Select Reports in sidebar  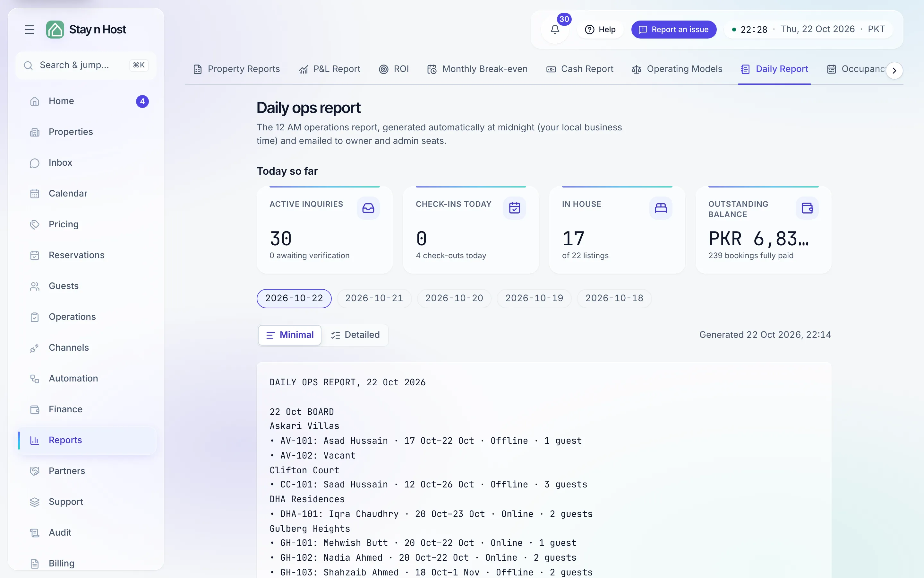tap(87, 440)
